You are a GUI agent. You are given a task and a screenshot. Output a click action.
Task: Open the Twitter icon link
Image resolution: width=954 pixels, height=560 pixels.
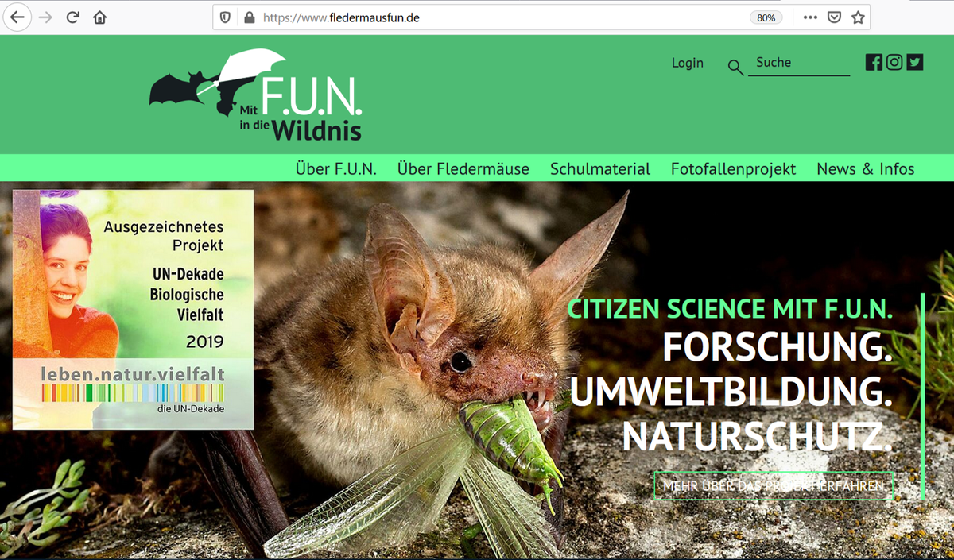click(x=915, y=62)
